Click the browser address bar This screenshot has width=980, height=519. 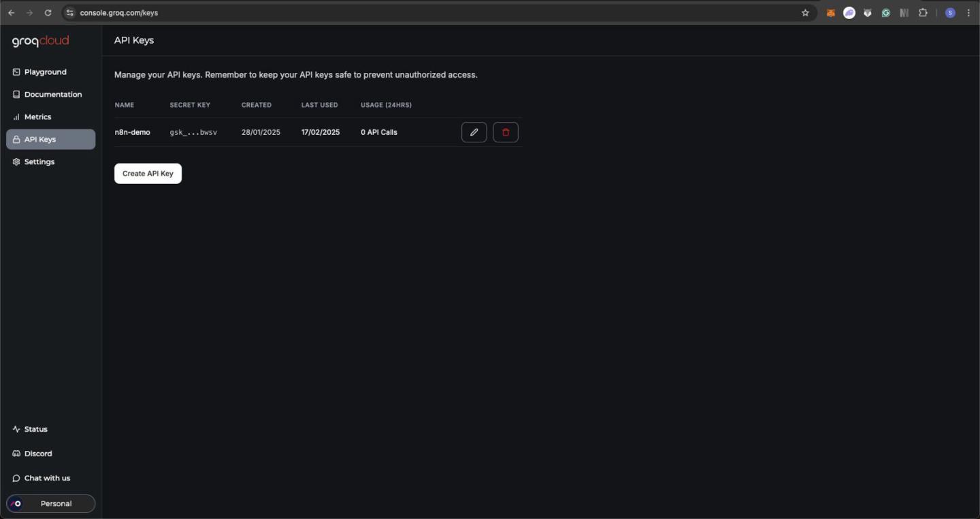(272, 12)
